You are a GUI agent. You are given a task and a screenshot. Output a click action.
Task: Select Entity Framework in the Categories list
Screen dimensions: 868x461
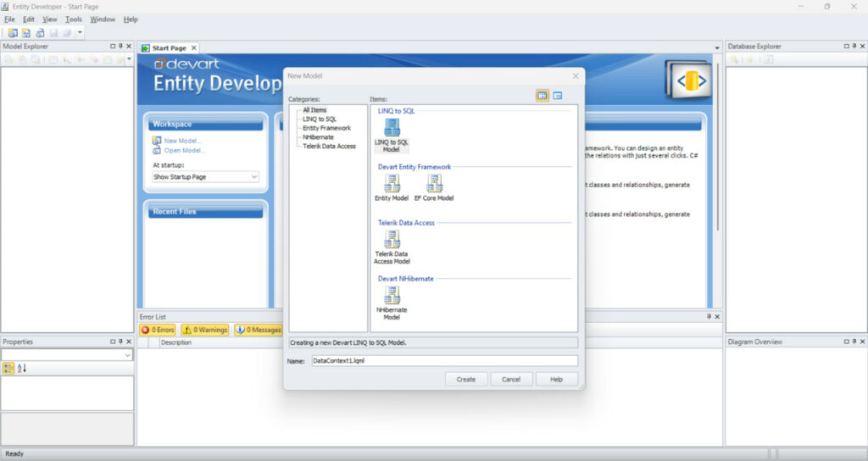pos(326,128)
